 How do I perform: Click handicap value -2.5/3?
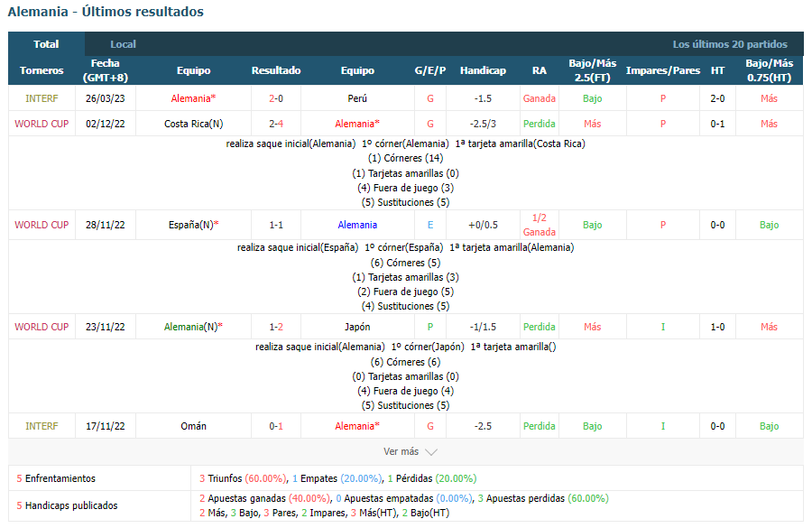coord(483,124)
